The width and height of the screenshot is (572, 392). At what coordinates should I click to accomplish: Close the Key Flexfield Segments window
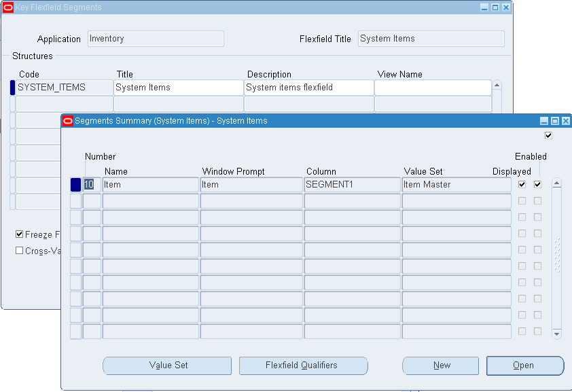point(506,7)
